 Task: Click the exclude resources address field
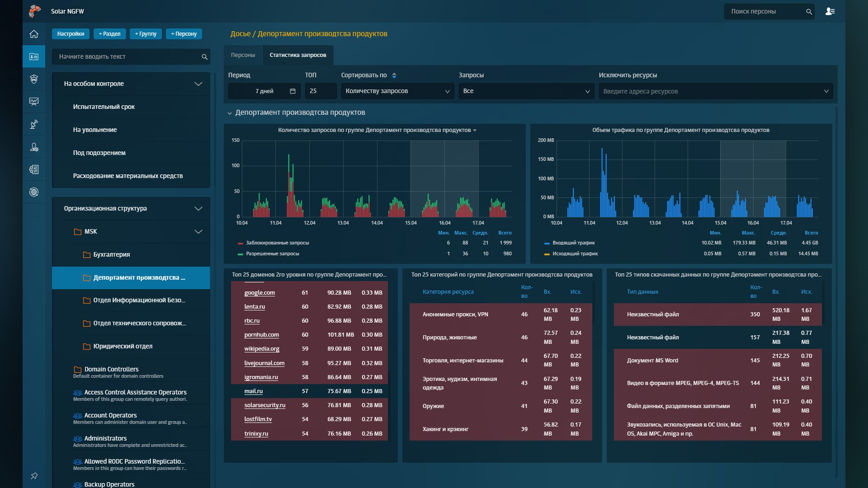click(710, 91)
